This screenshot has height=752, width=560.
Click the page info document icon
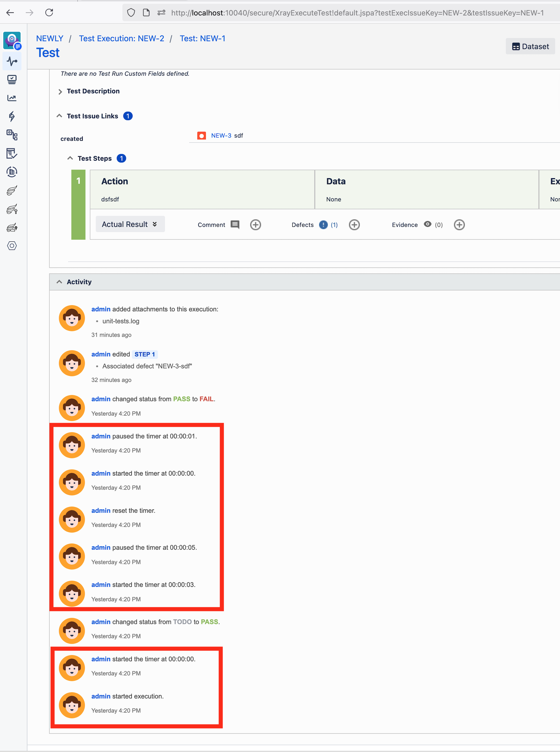point(146,13)
